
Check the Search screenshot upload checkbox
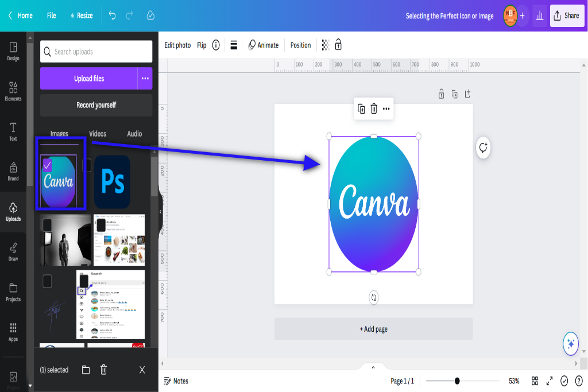click(84, 281)
